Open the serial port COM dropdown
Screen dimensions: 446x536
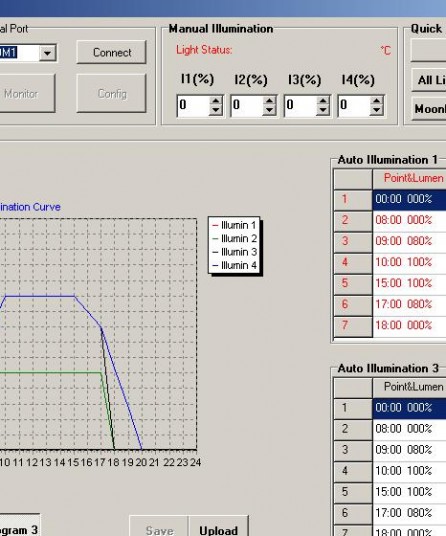[x=48, y=53]
